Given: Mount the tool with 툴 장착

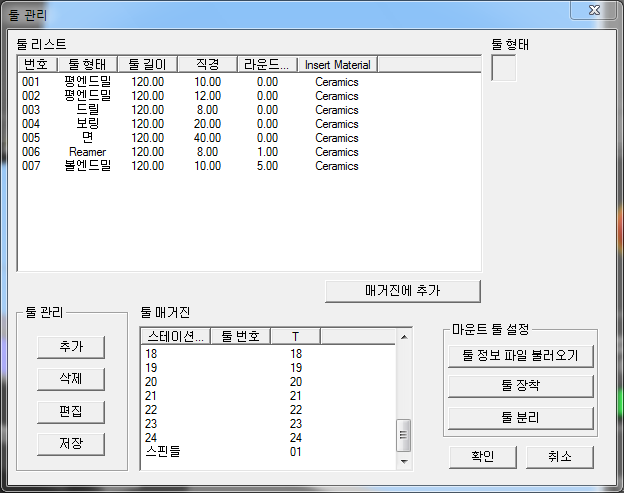Looking at the screenshot, I should (x=521, y=386).
